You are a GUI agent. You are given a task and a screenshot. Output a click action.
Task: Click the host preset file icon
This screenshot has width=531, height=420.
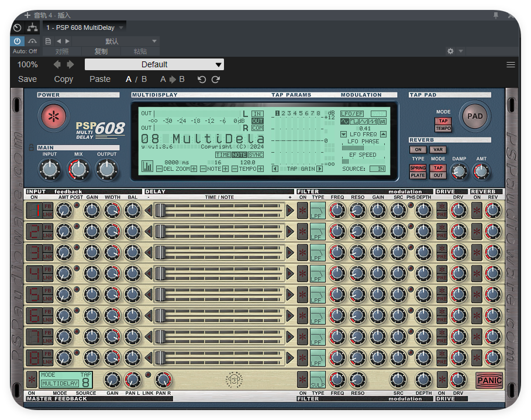tap(48, 42)
